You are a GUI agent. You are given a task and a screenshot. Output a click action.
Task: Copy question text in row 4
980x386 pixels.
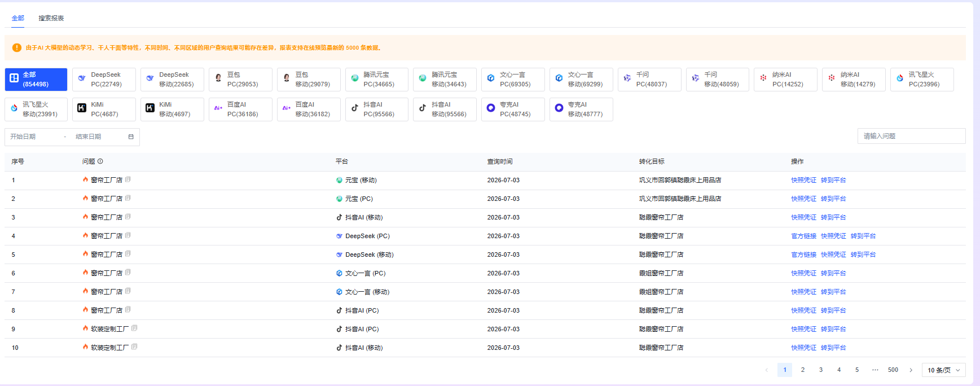[128, 235]
